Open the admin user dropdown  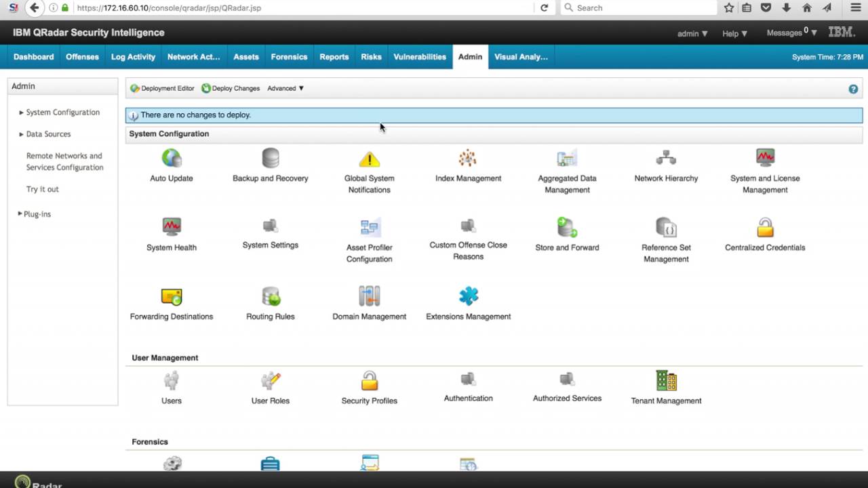click(x=692, y=33)
